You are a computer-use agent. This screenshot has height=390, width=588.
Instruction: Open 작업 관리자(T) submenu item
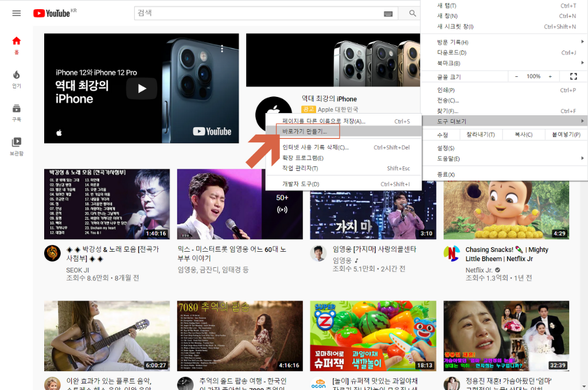pos(344,169)
